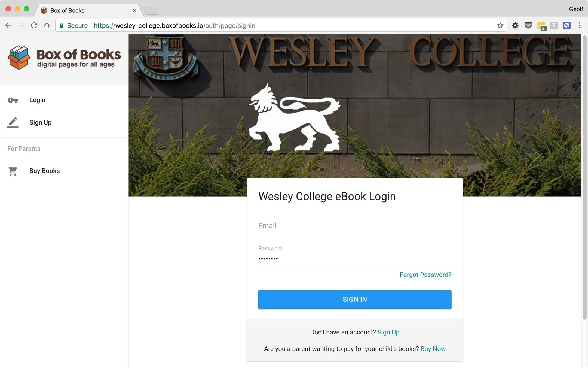Image resolution: width=588 pixels, height=368 pixels.
Task: Reload the page using the refresh icon
Action: (x=34, y=25)
